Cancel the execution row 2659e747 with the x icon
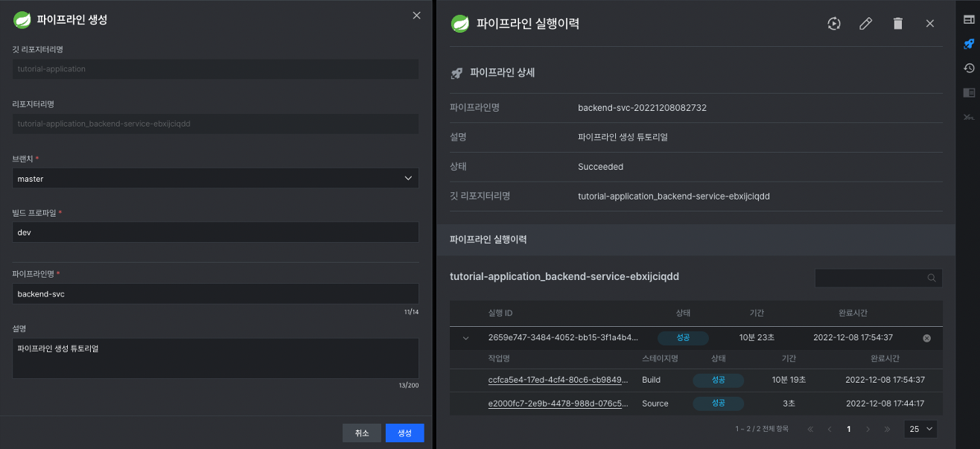The height and width of the screenshot is (449, 980). coord(927,338)
